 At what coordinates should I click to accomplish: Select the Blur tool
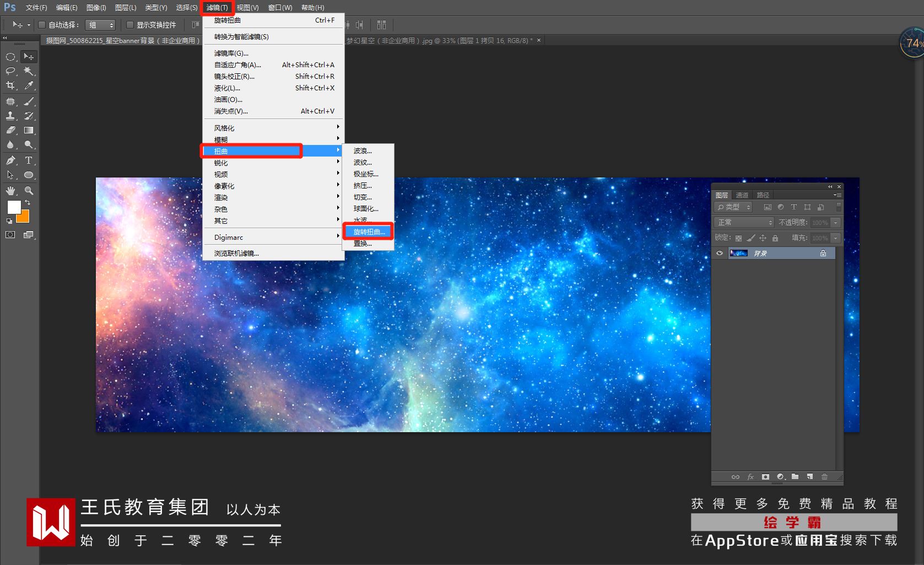click(10, 144)
